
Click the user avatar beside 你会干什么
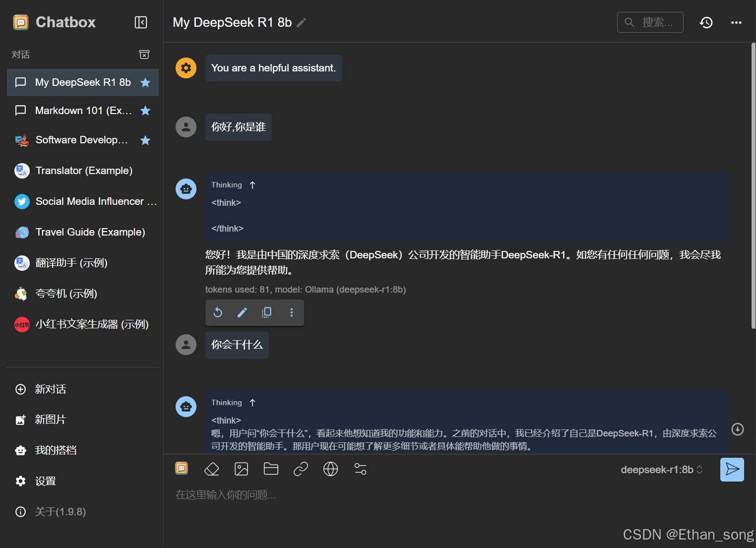click(x=186, y=345)
